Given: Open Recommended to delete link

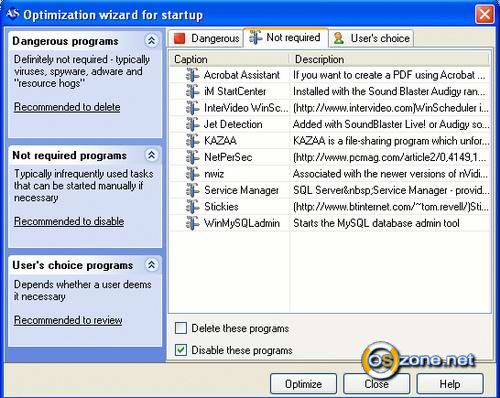Looking at the screenshot, I should point(67,107).
